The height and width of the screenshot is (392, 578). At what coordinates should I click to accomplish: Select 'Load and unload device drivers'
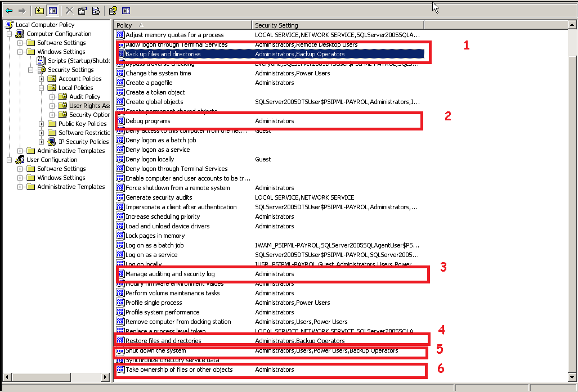point(270,226)
